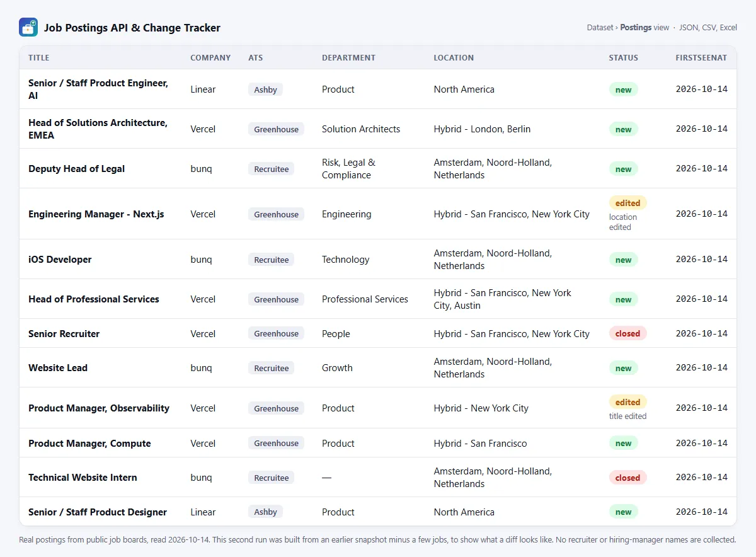Viewport: 756px width, 557px height.
Task: Select 'Senior / Staff Product Designer' title
Action: pyautogui.click(x=98, y=512)
